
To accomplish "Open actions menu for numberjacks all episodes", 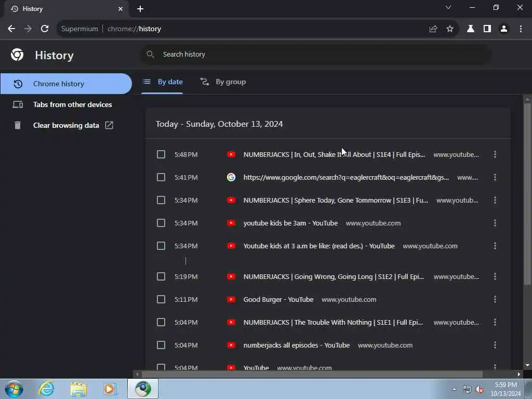I will 495,345.
